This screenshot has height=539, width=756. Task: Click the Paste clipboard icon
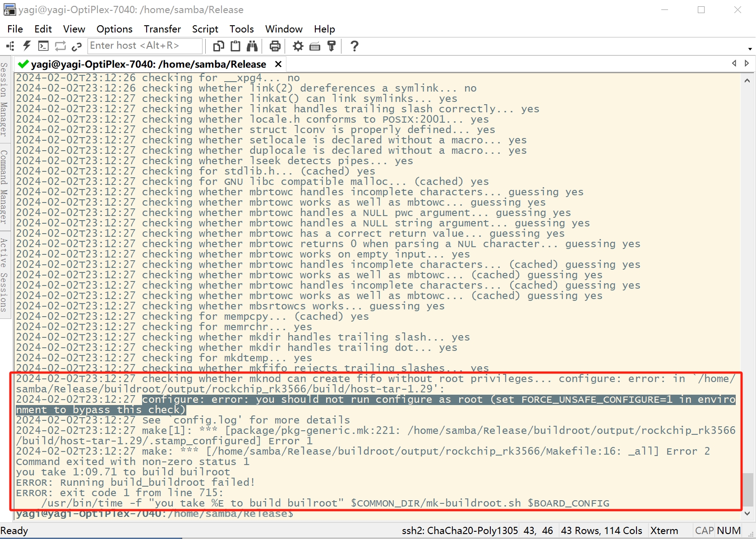[x=235, y=46]
